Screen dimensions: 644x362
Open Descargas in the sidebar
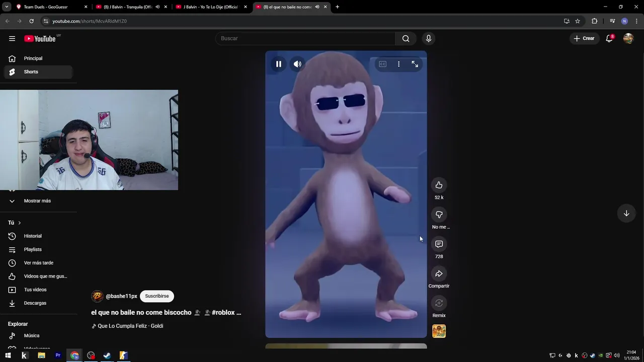[38, 303]
